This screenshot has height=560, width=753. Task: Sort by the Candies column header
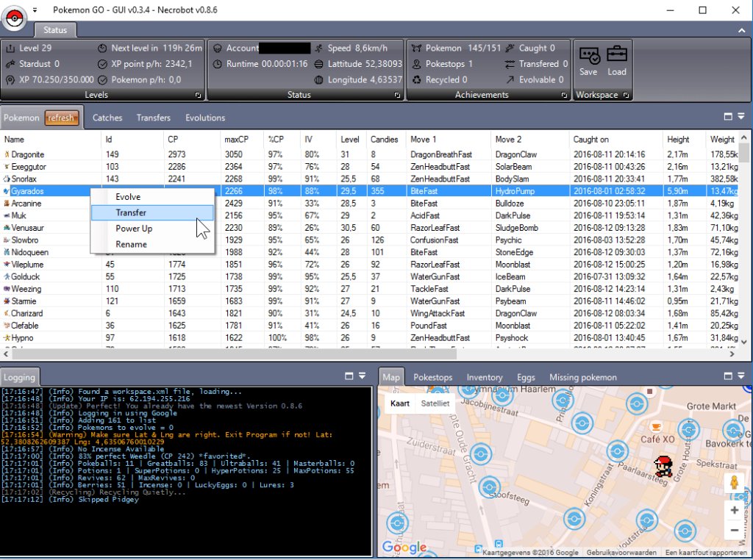coord(385,139)
